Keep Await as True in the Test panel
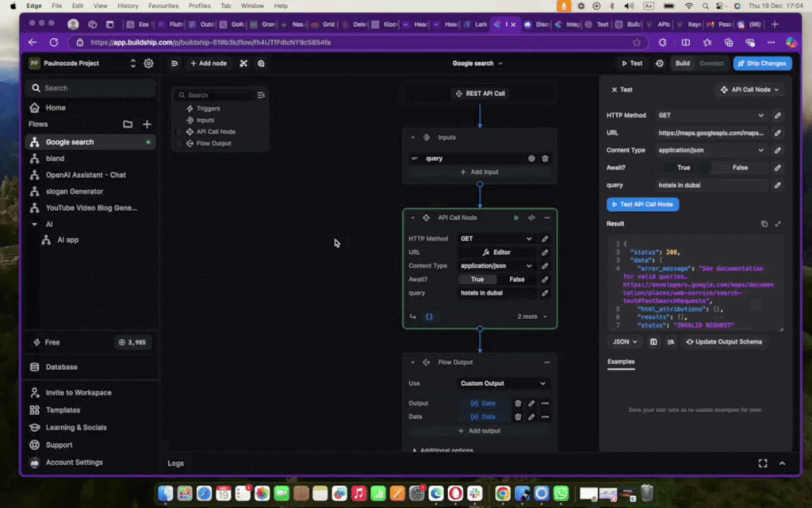This screenshot has height=508, width=812. click(684, 167)
